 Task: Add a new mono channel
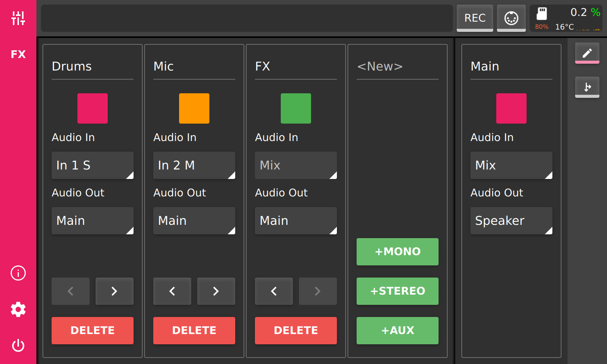[398, 252]
